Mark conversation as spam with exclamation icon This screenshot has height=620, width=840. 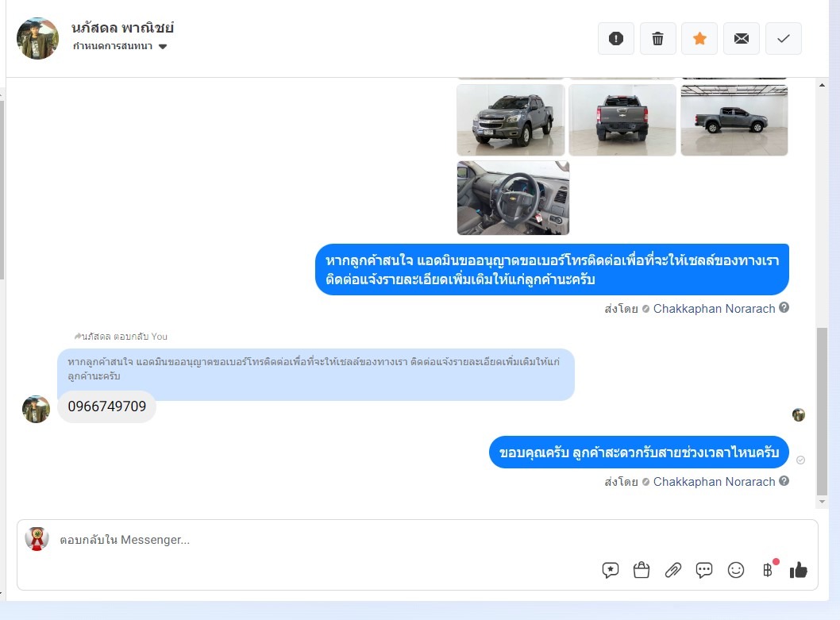(x=615, y=39)
